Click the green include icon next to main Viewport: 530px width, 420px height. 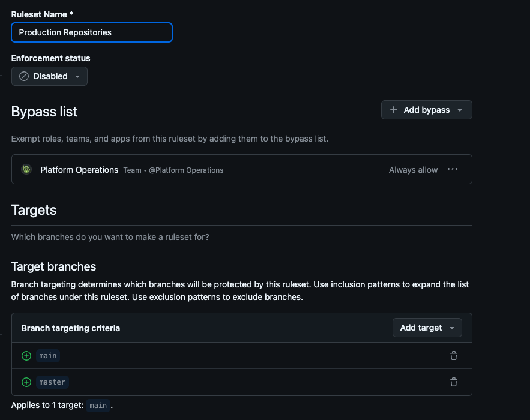(x=26, y=356)
